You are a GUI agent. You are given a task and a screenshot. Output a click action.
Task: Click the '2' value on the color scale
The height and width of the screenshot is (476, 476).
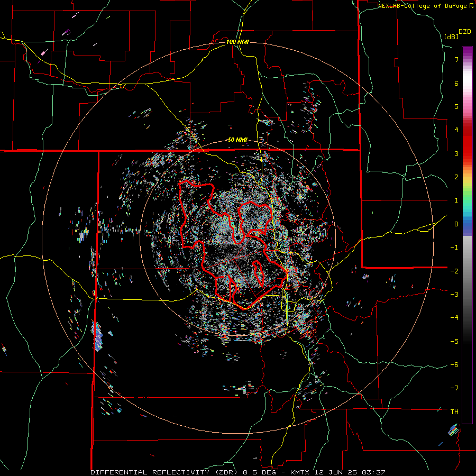pyautogui.click(x=456, y=177)
